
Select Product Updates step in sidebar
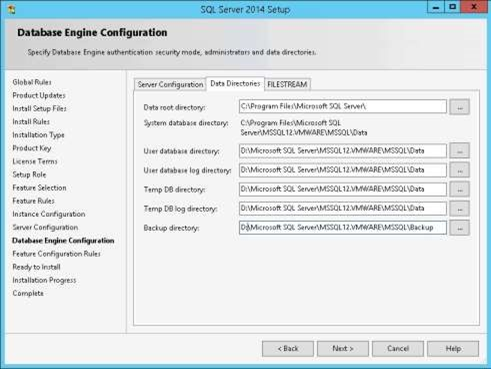39,95
